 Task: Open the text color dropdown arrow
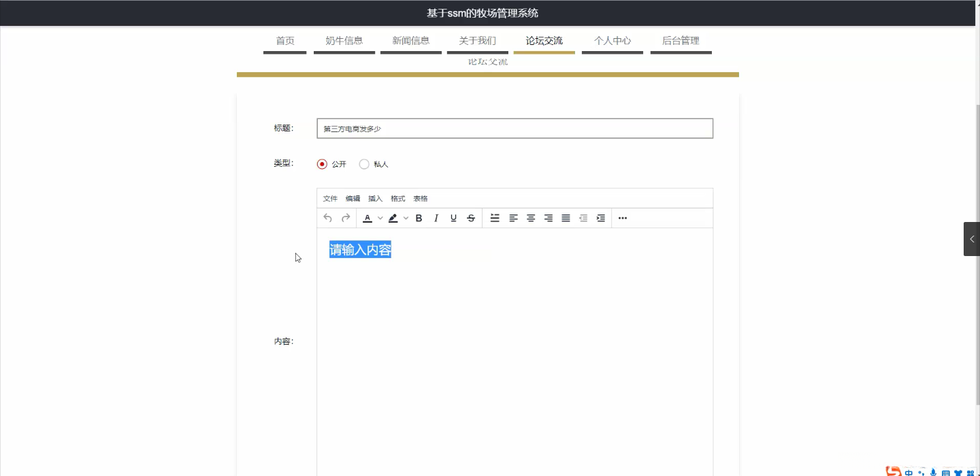(380, 218)
